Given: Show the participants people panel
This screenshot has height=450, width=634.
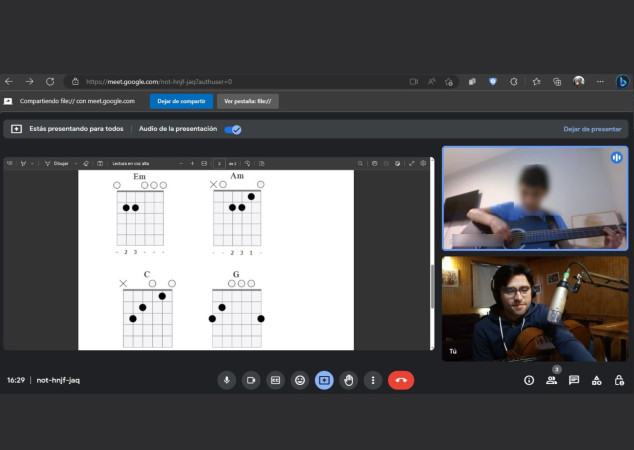Looking at the screenshot, I should click(x=552, y=380).
